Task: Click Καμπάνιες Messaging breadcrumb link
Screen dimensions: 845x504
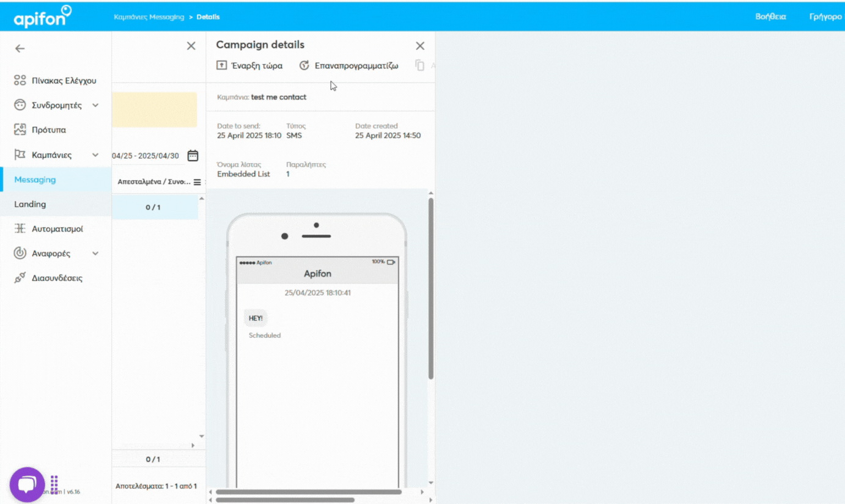Action: pos(149,17)
